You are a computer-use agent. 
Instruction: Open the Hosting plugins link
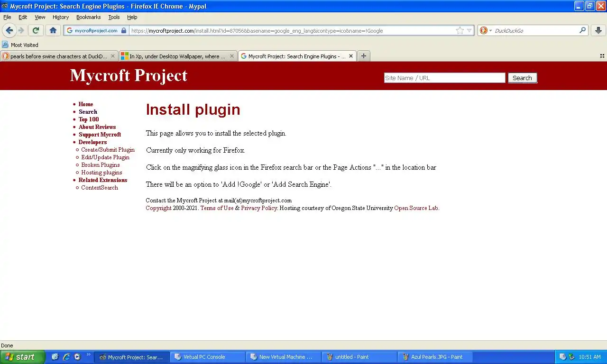point(101,173)
